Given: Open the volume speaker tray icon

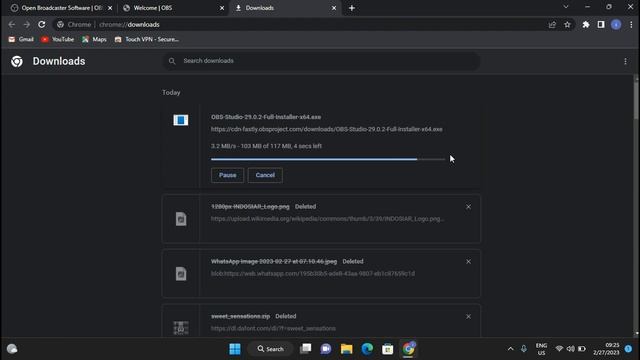Looking at the screenshot, I should tap(570, 349).
